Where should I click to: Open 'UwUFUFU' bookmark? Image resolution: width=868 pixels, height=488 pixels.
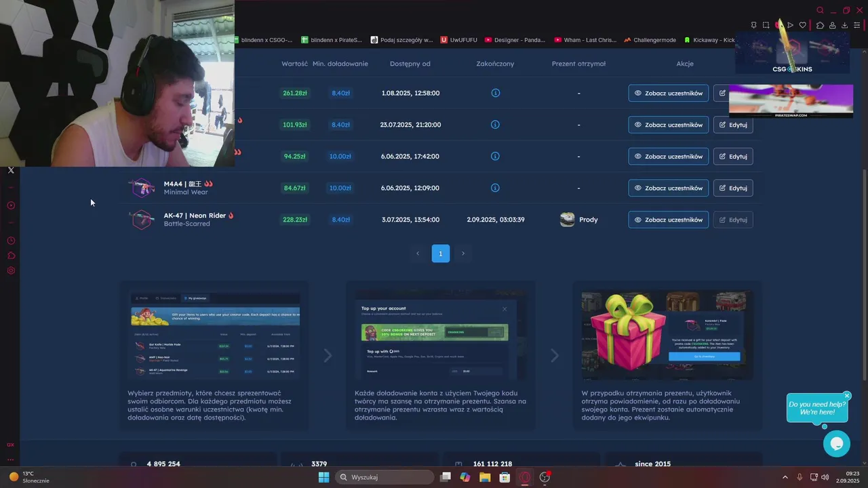tap(459, 40)
